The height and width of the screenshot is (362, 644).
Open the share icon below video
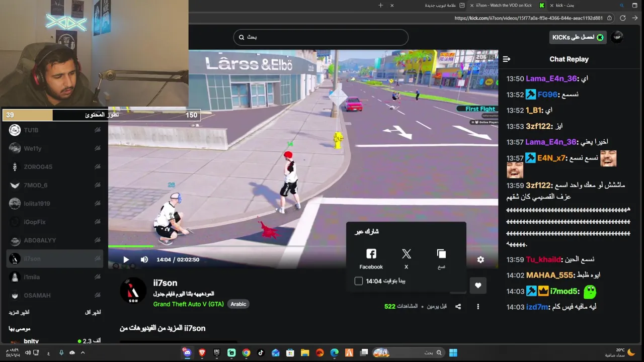[x=458, y=306]
